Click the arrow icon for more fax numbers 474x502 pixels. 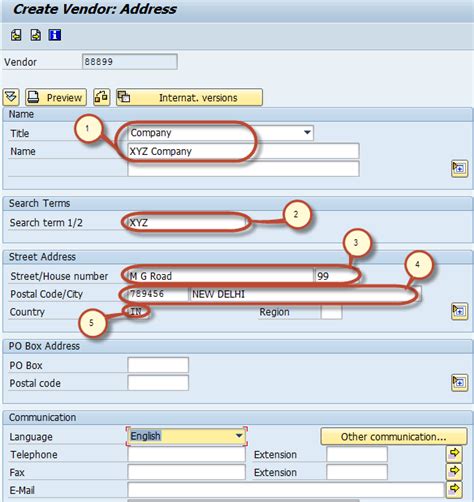(x=454, y=471)
